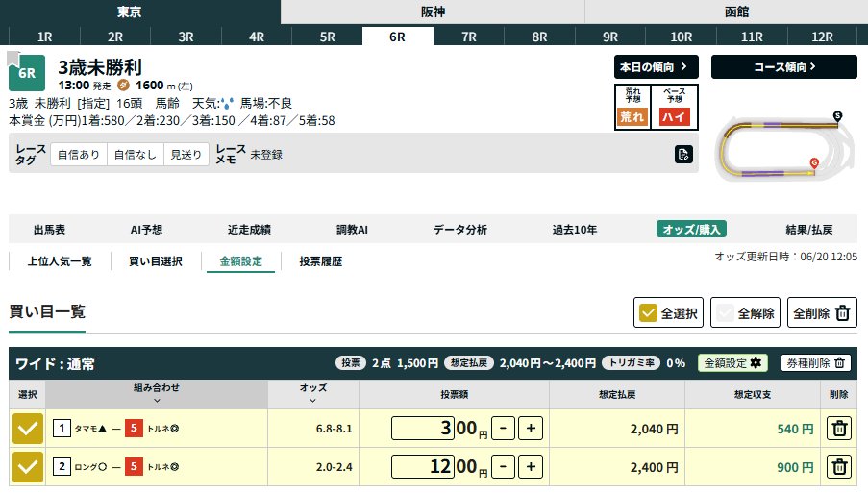Click the 6.8-8.1 odds value
Screen dimensions: 868x494
tap(334, 429)
